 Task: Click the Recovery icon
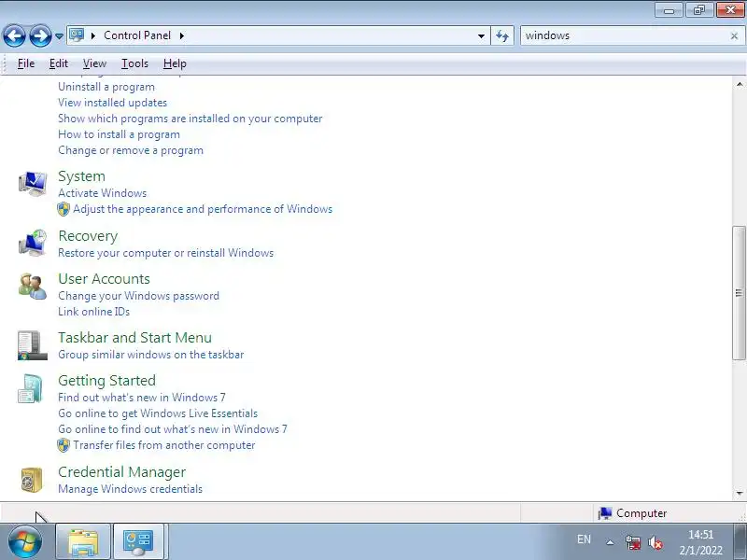(33, 243)
